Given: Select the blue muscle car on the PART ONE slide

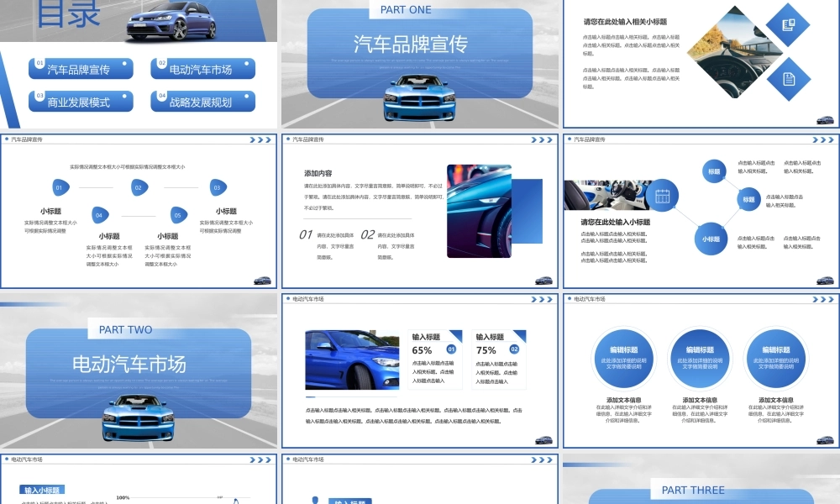Looking at the screenshot, I should click(419, 98).
